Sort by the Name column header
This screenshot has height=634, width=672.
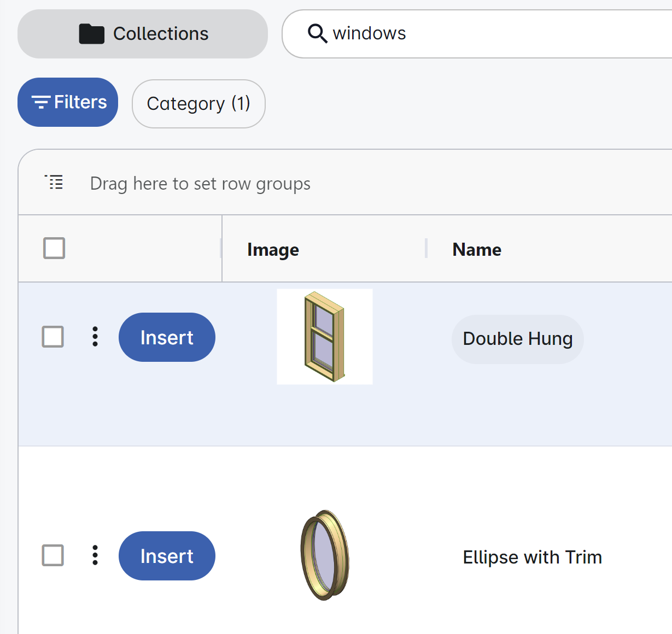tap(477, 250)
